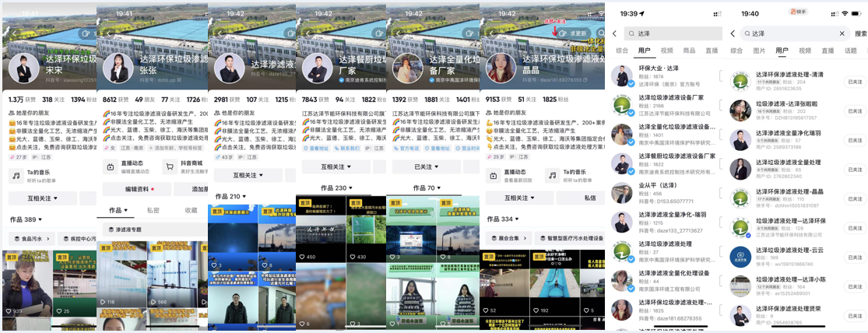Toggle 已关注 for 达泽环保渗滤液处理-晶晶
The width and height of the screenshot is (868, 333).
pos(854,198)
